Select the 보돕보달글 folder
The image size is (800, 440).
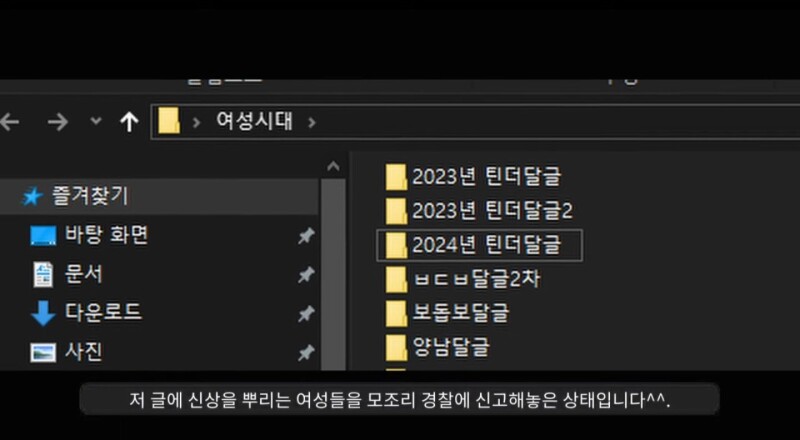pyautogui.click(x=461, y=313)
